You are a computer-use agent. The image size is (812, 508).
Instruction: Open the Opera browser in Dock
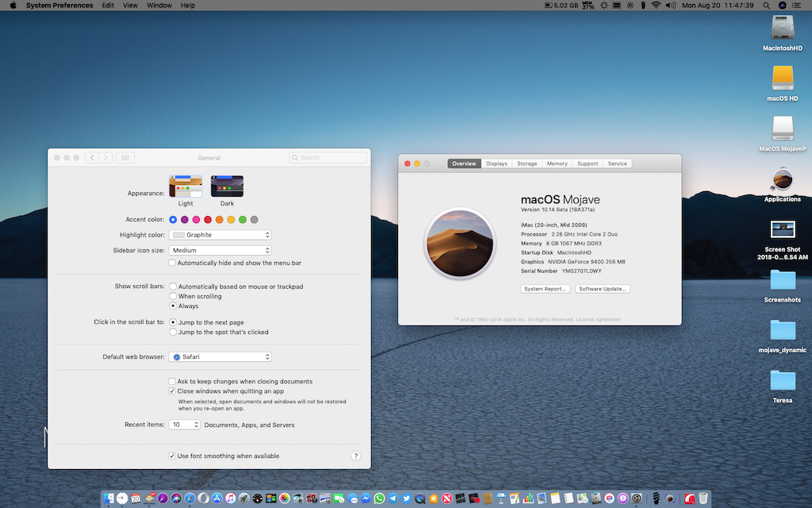click(x=204, y=498)
